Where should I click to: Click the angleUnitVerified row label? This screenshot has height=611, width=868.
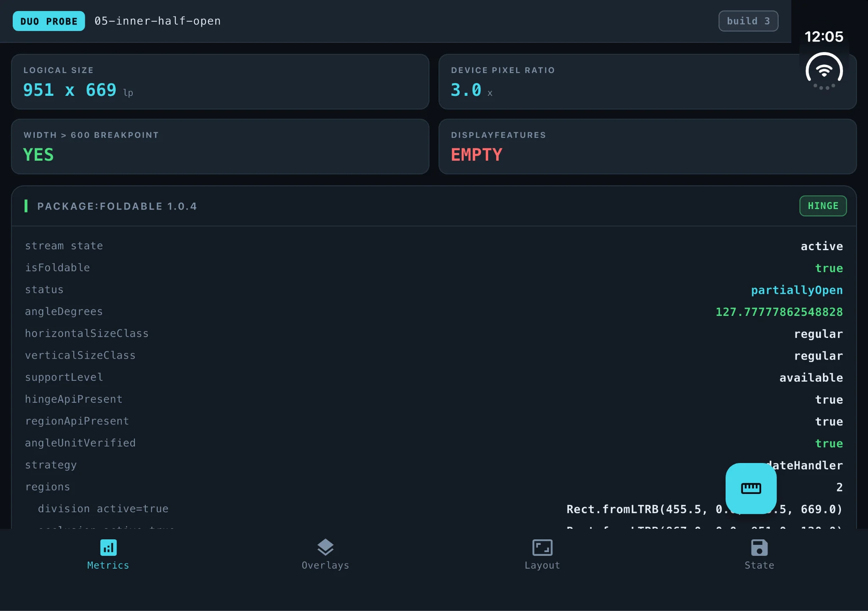click(x=81, y=443)
